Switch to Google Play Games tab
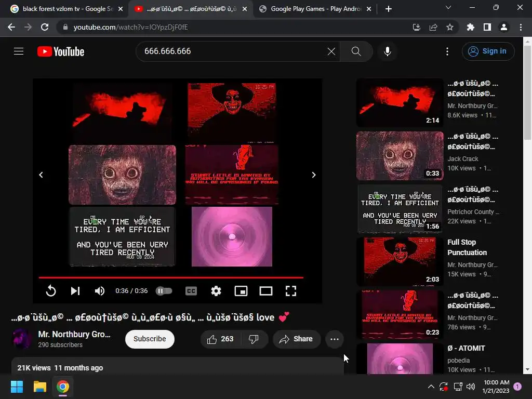Screen dimensions: 532x399 pos(315,9)
